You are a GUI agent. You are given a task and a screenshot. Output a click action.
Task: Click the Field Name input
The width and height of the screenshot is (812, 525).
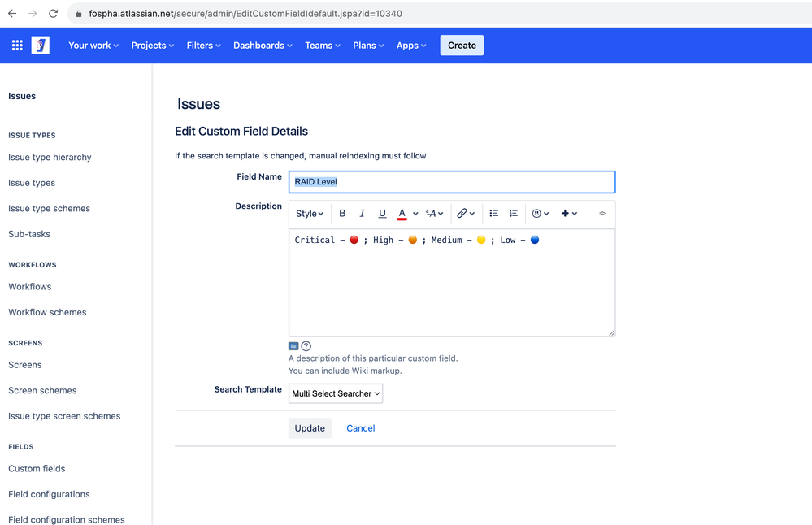[452, 182]
